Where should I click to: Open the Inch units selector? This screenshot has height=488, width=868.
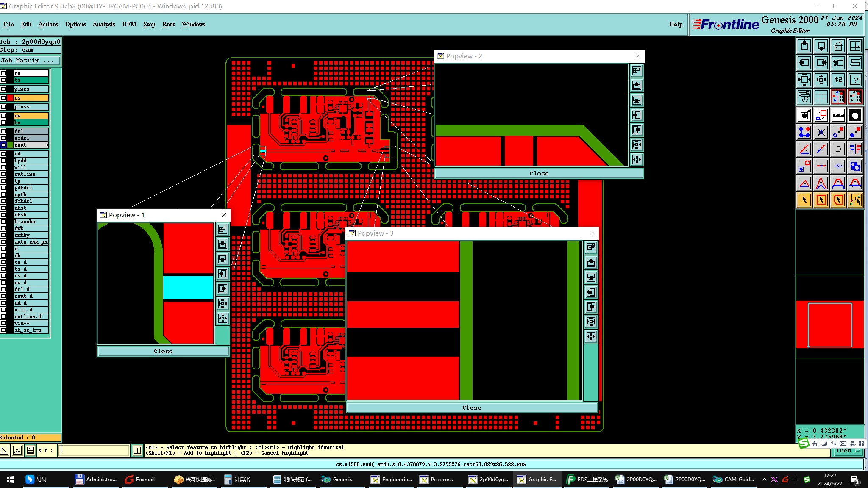(x=847, y=451)
